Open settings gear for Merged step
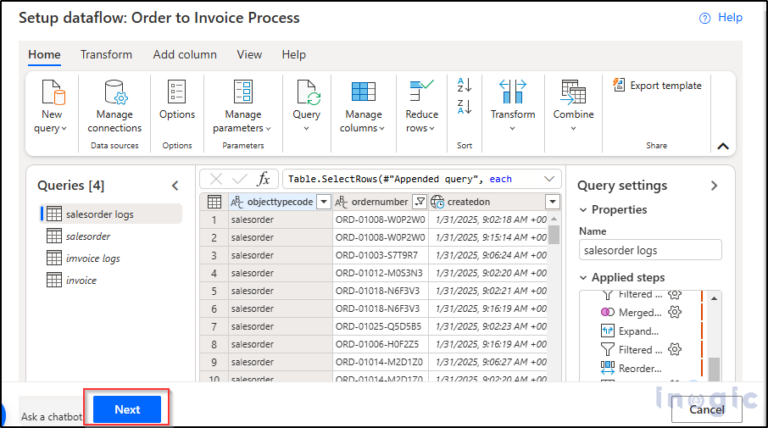The width and height of the screenshot is (768, 428). pos(675,313)
